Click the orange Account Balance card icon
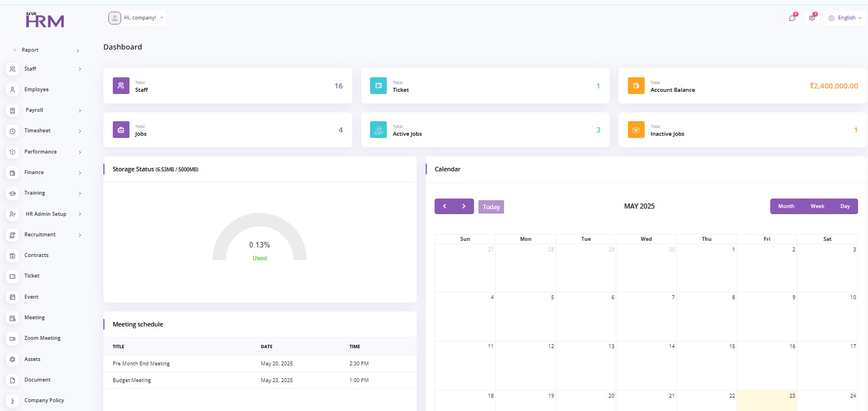Viewport: 868px width, 411px height. [x=636, y=86]
